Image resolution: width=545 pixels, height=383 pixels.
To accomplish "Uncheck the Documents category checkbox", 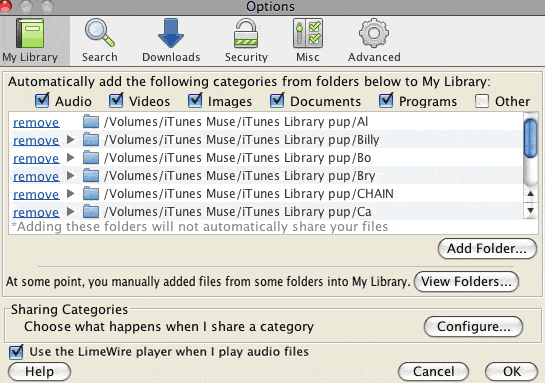I will click(x=277, y=101).
